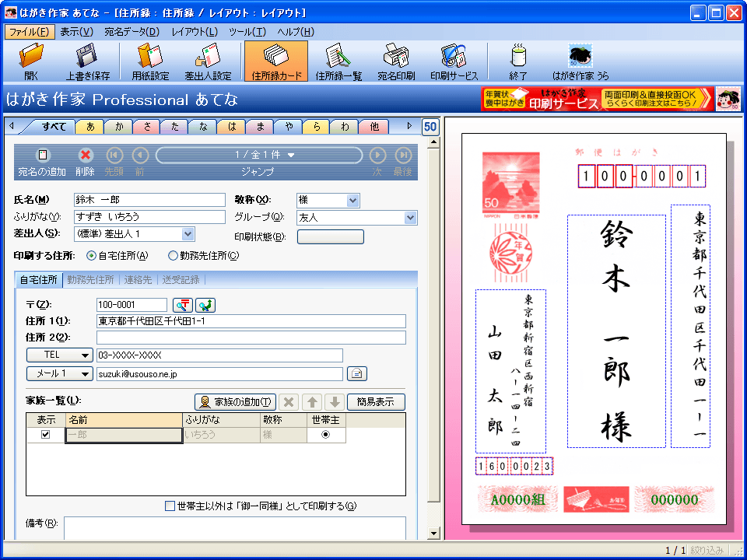Click 宛名の追加 add addressee icon
This screenshot has height=560, width=747.
pos(42,156)
